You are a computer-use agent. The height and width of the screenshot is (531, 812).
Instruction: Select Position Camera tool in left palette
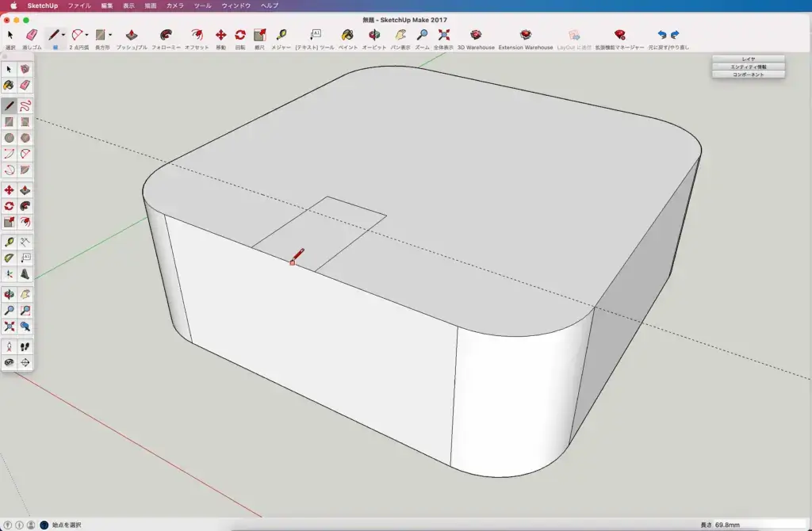pos(10,347)
